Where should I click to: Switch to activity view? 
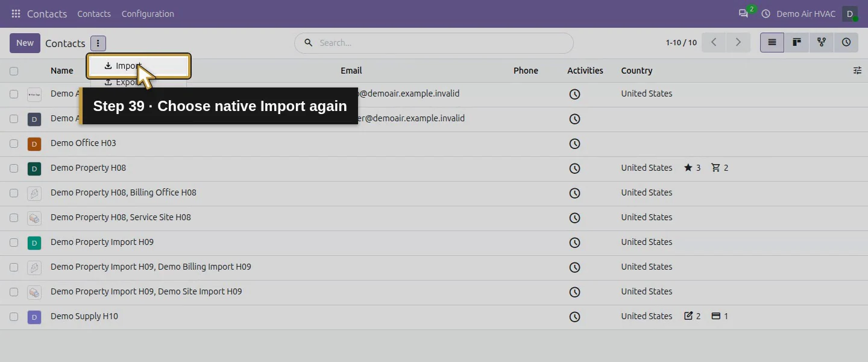click(846, 42)
